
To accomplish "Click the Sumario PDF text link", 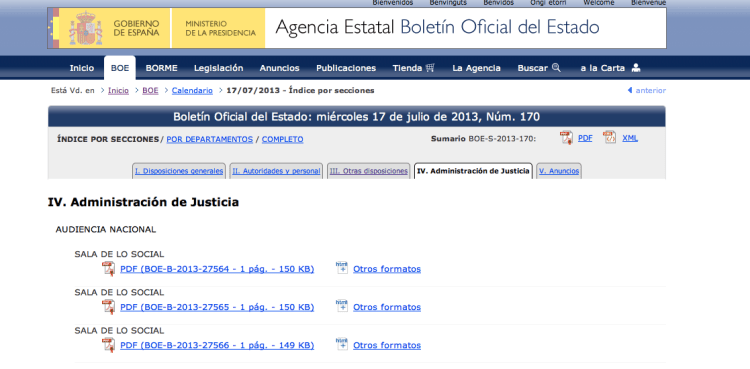I will pos(585,138).
